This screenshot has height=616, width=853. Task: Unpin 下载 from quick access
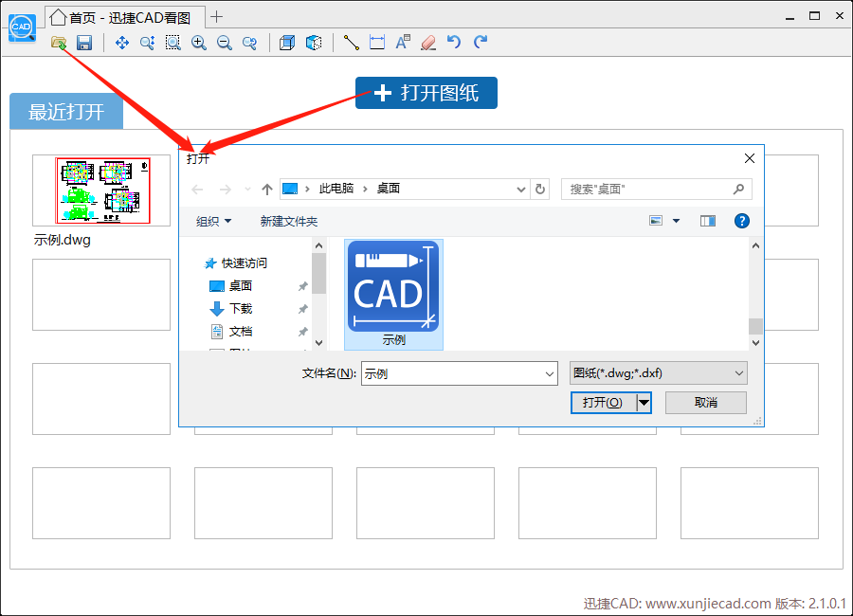[303, 309]
